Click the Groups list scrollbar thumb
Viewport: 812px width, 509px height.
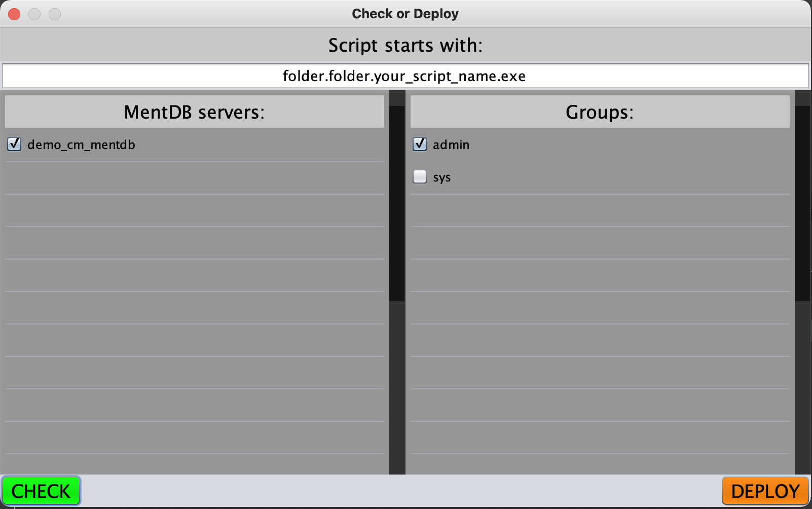pos(802,203)
